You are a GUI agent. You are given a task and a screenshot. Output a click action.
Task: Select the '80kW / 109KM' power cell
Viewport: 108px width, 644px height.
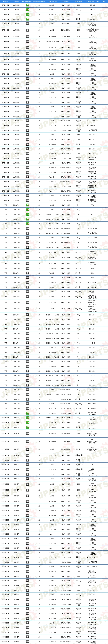65,418
